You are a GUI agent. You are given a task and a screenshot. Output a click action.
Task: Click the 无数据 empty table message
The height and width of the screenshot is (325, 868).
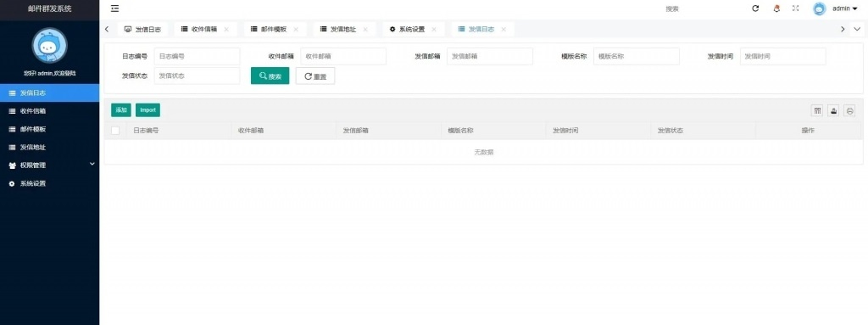pos(484,152)
